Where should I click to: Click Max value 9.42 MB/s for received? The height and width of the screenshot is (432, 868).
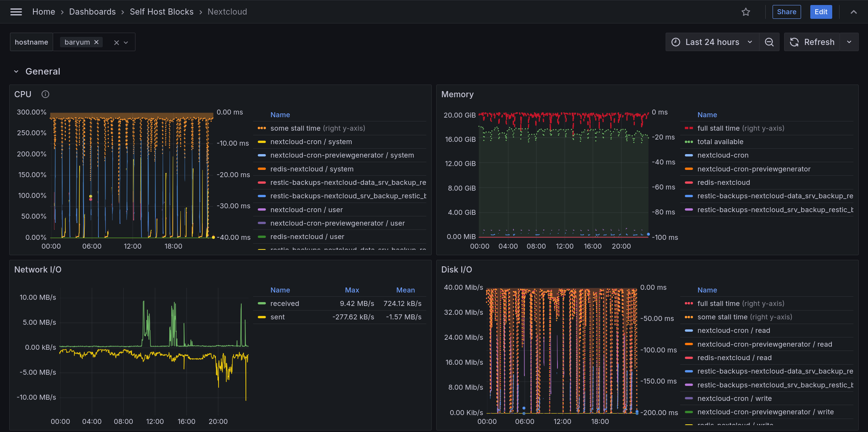tap(357, 304)
